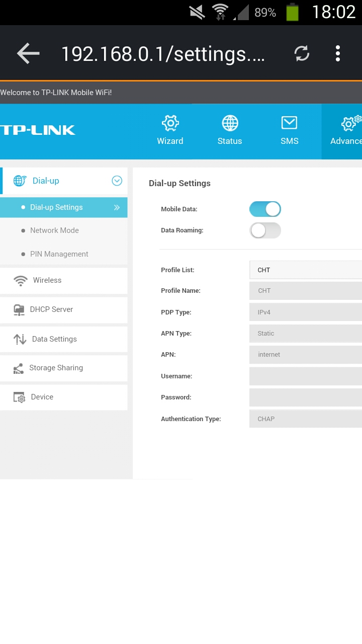The height and width of the screenshot is (644, 362).
Task: Click the APN Type Static field
Action: coord(306,333)
